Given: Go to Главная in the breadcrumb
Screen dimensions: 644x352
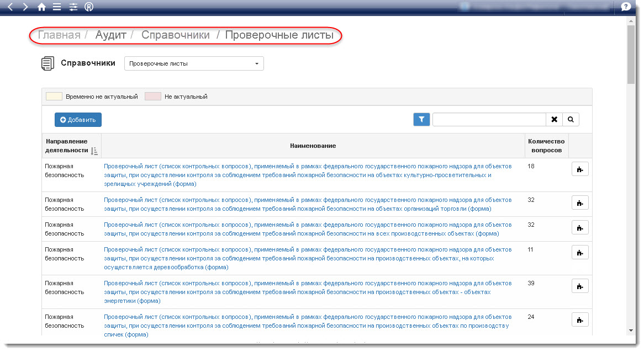Looking at the screenshot, I should 59,35.
